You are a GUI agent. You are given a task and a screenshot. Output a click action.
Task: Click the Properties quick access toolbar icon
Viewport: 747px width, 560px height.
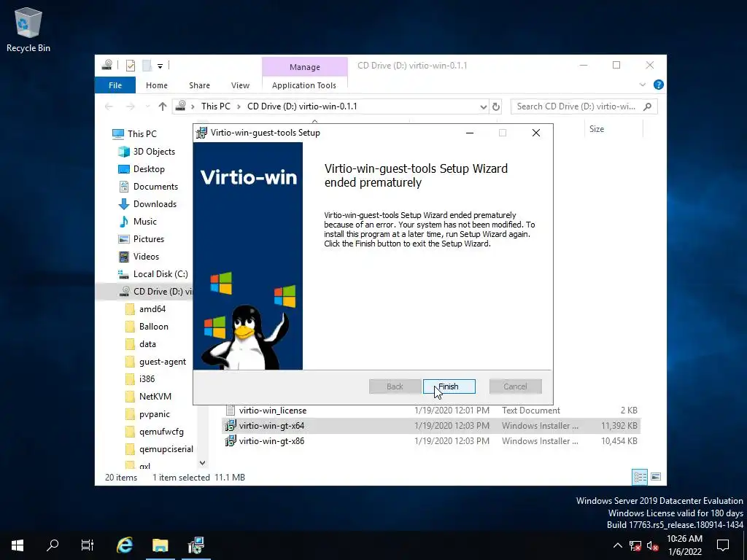point(131,66)
